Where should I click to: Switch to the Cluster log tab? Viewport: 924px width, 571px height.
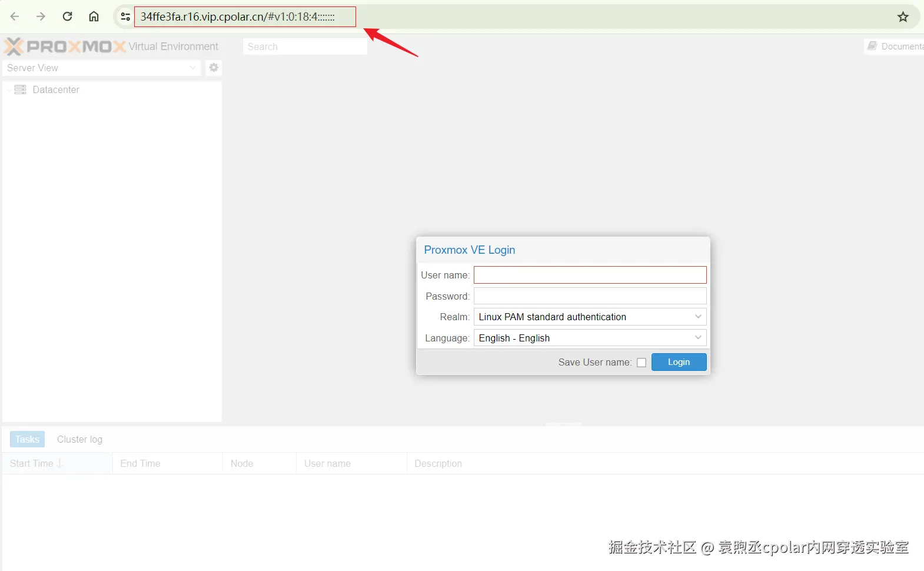pyautogui.click(x=79, y=439)
